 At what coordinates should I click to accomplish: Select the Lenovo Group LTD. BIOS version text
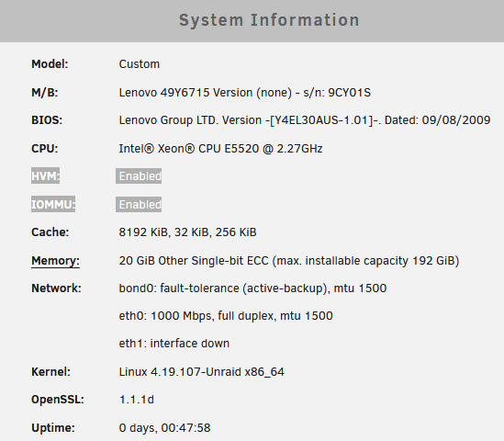coord(305,120)
